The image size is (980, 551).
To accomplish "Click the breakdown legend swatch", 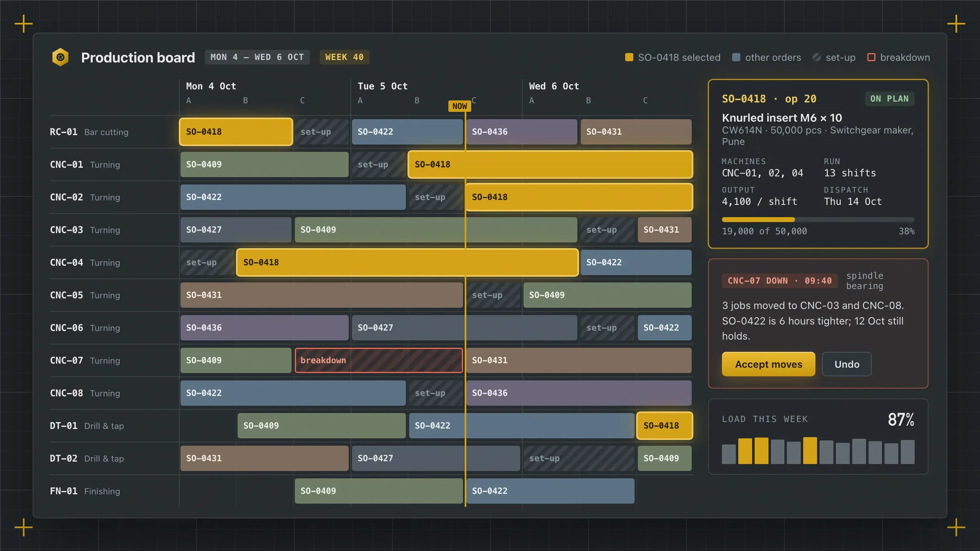I will (x=871, y=57).
